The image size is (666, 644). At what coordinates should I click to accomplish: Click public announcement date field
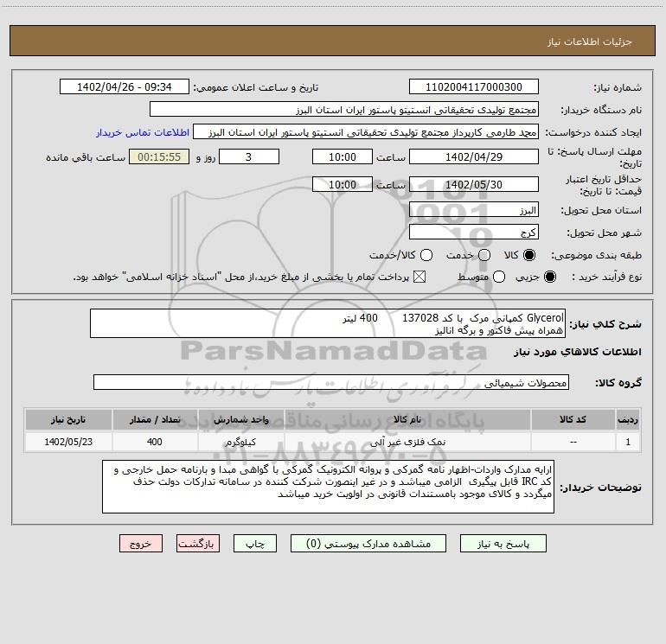click(x=124, y=86)
